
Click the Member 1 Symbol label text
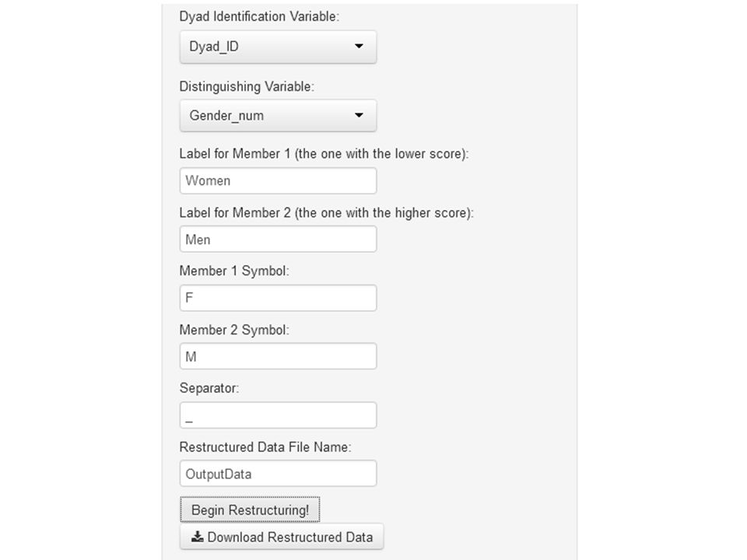coord(234,271)
